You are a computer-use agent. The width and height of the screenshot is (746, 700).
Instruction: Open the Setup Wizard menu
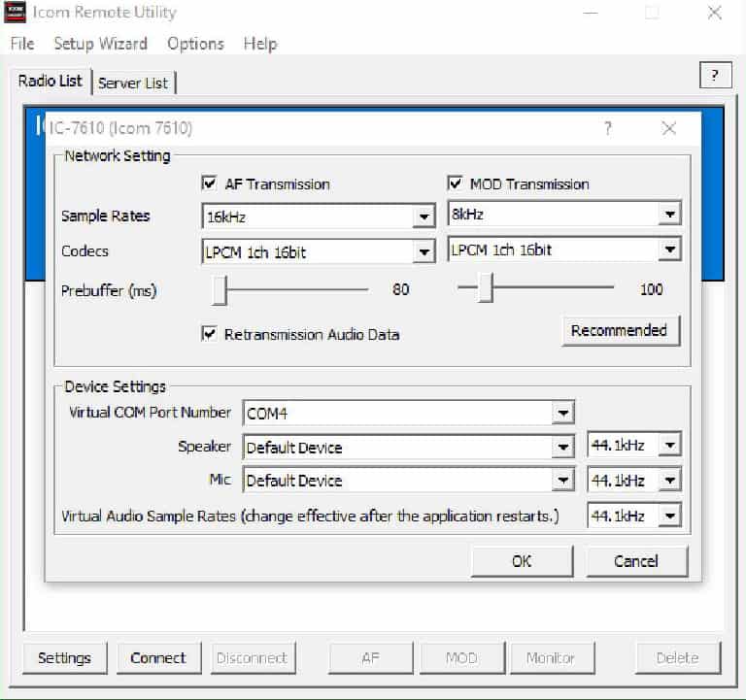[x=100, y=44]
